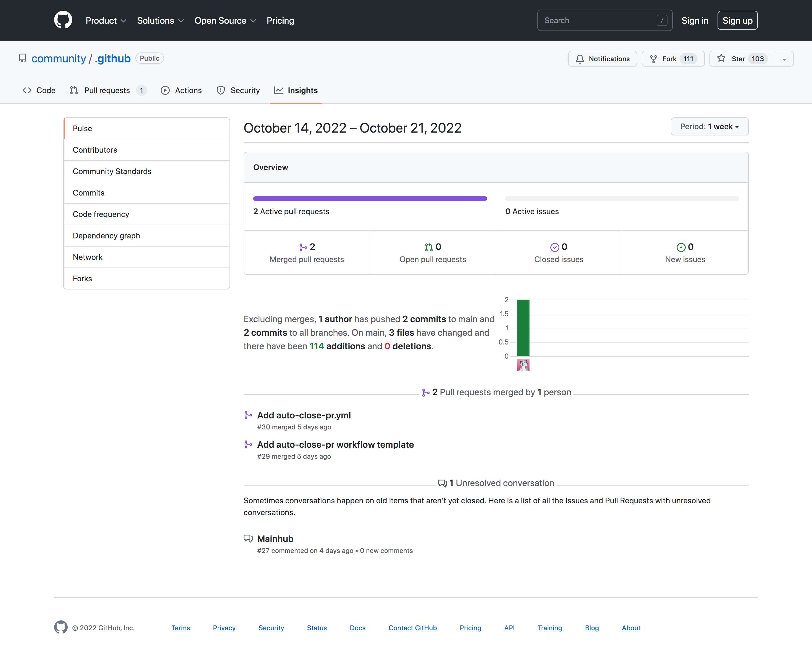The image size is (812, 663).
Task: Fork the repository using Fork button
Action: point(673,59)
